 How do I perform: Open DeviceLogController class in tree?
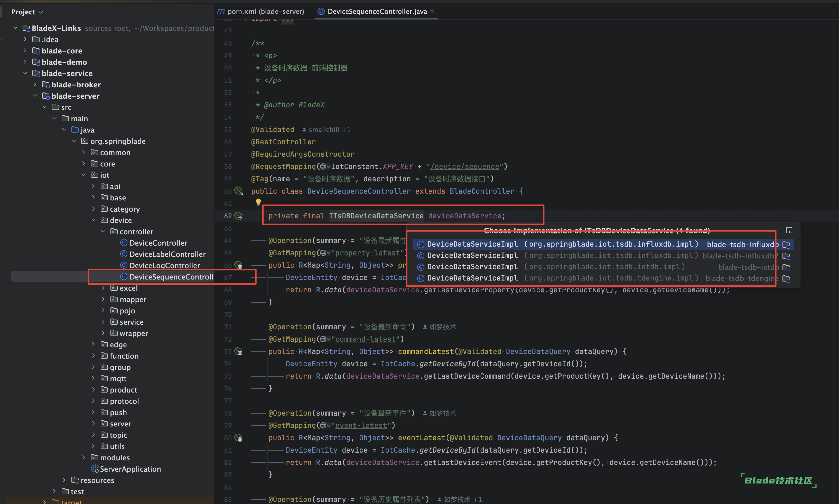[x=165, y=265]
